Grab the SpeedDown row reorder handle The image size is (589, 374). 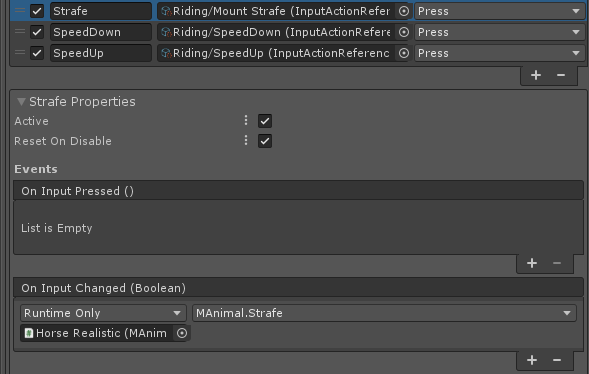point(20,32)
